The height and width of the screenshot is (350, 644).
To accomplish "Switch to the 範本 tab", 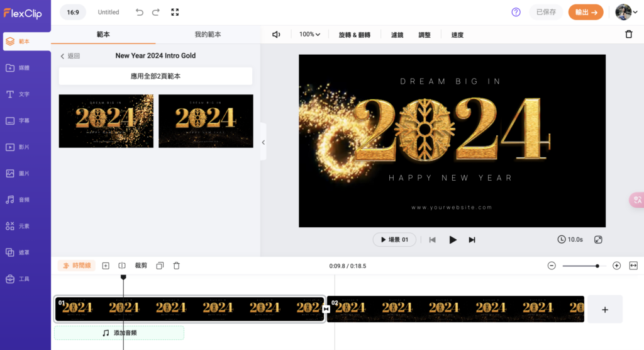I will (103, 35).
